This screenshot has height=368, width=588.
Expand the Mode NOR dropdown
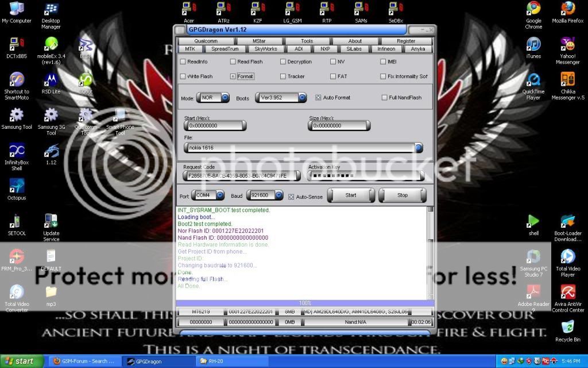pyautogui.click(x=225, y=98)
